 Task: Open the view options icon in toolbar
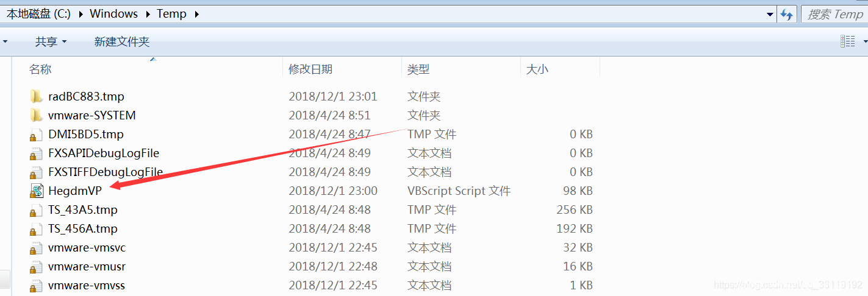[847, 41]
